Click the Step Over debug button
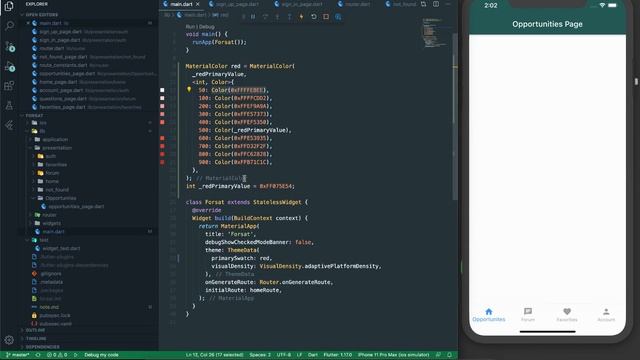The image size is (640, 360). click(x=265, y=17)
